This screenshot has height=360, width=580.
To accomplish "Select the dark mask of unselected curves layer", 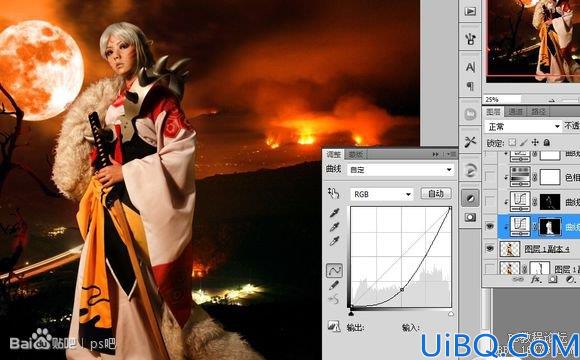I will [550, 202].
